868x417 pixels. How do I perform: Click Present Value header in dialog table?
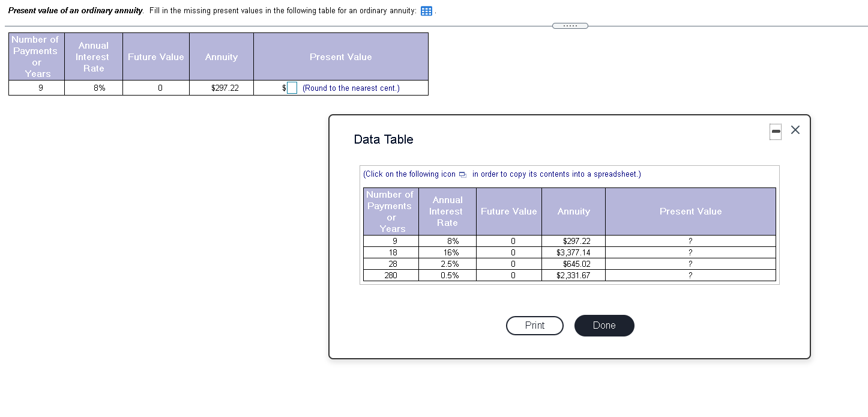pos(690,212)
